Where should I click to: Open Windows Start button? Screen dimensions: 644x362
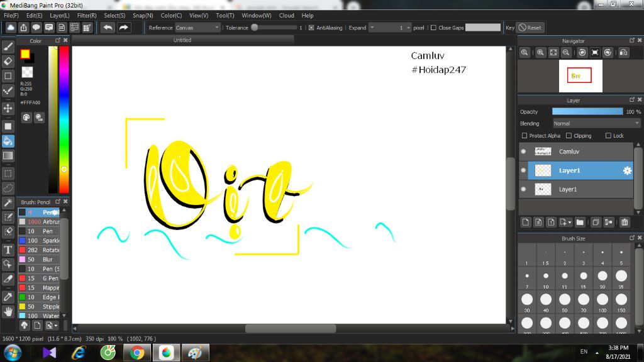[13, 353]
